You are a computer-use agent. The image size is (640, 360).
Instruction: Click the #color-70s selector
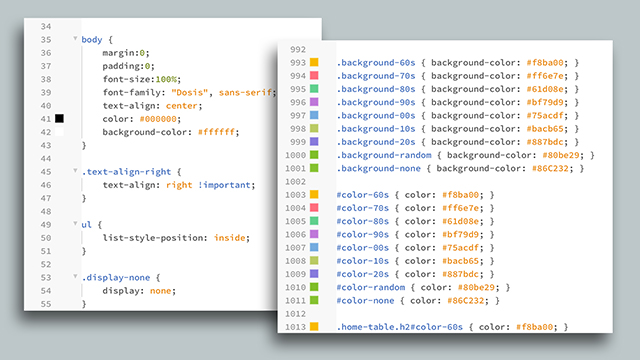click(x=362, y=208)
